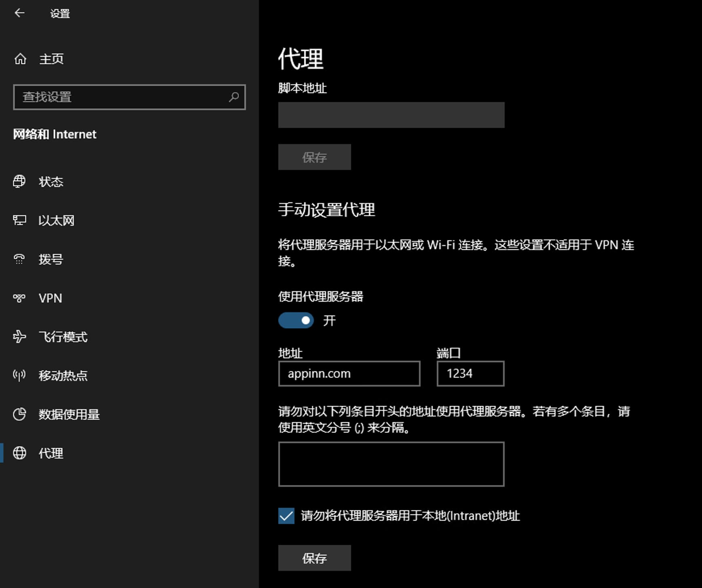
Task: Select 代理 in the sidebar
Action: [x=129, y=453]
